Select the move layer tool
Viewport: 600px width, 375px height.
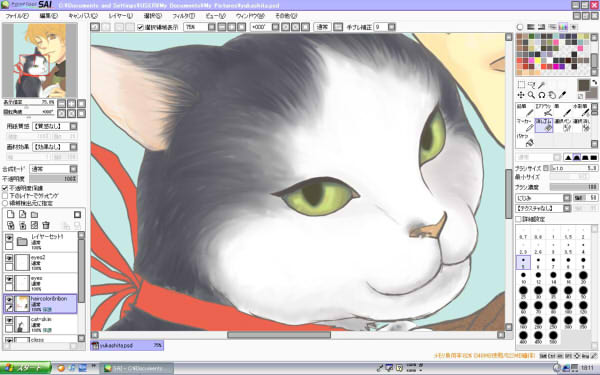coord(521,95)
